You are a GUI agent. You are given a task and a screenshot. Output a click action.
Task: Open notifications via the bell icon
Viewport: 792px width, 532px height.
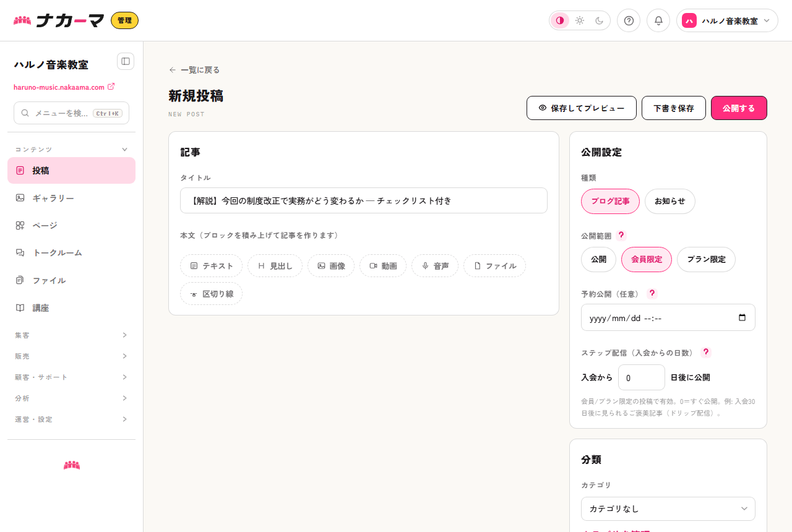(x=658, y=20)
